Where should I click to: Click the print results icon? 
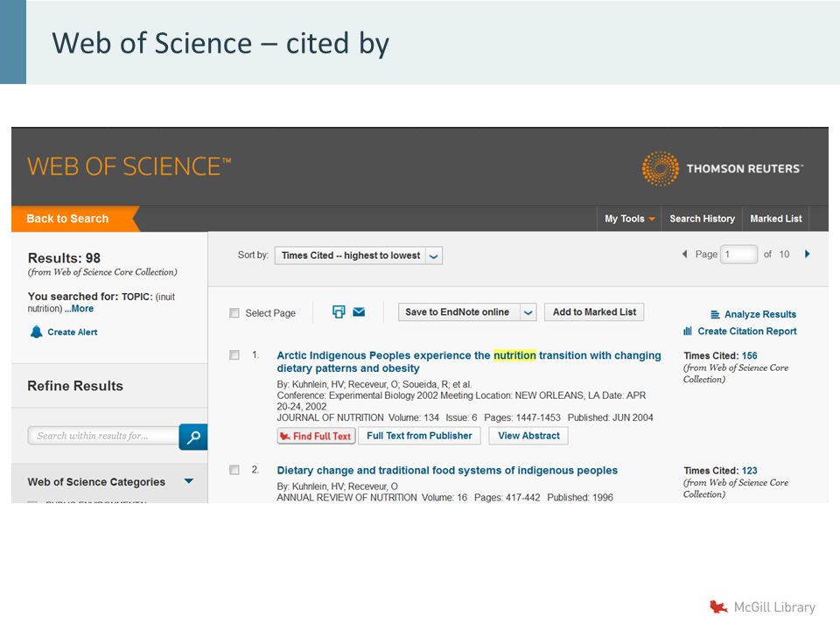[x=339, y=311]
